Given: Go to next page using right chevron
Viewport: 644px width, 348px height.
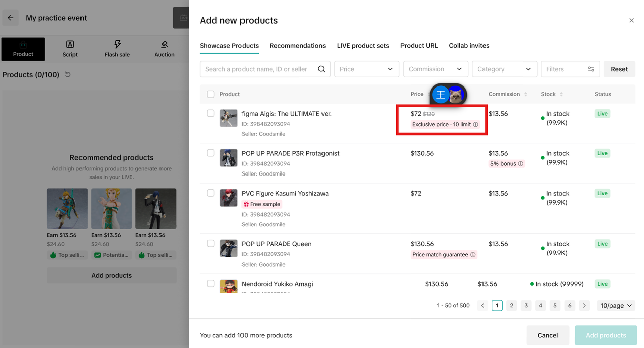Looking at the screenshot, I should tap(584, 305).
